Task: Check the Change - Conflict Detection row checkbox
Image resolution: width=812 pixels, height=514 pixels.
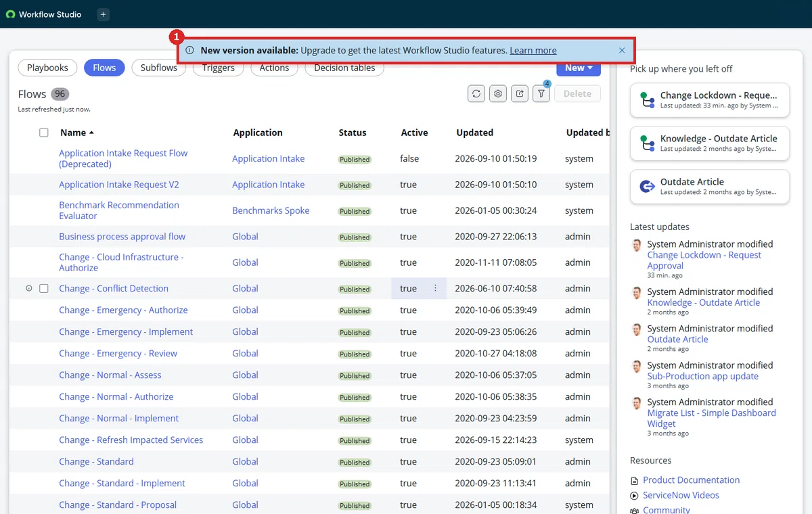Action: 44,288
